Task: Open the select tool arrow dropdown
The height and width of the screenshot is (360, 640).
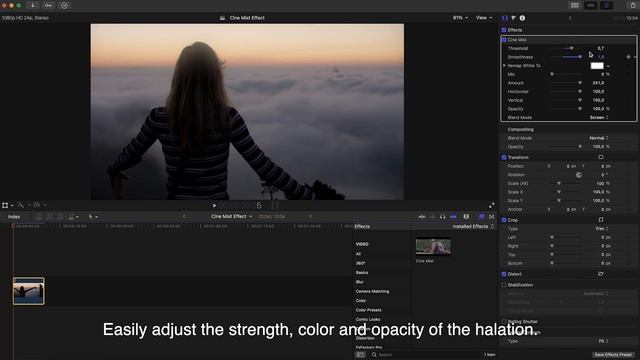Action: pyautogui.click(x=93, y=217)
